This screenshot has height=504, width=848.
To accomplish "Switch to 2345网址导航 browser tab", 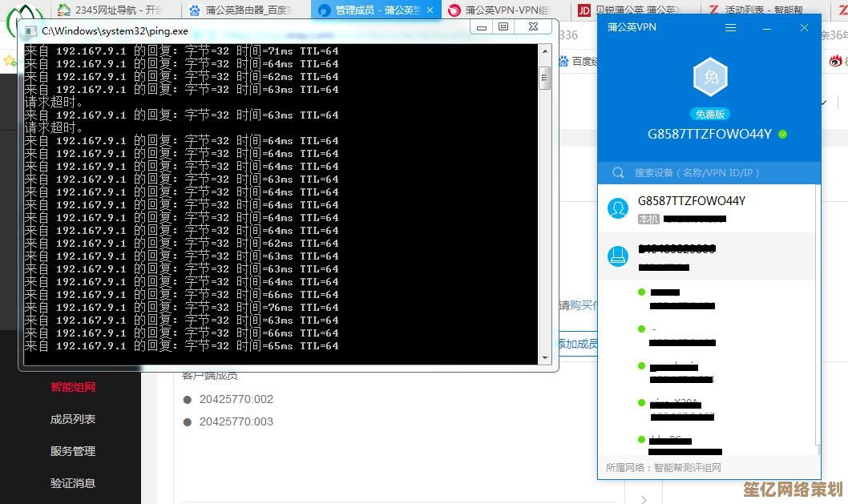I will click(x=111, y=10).
